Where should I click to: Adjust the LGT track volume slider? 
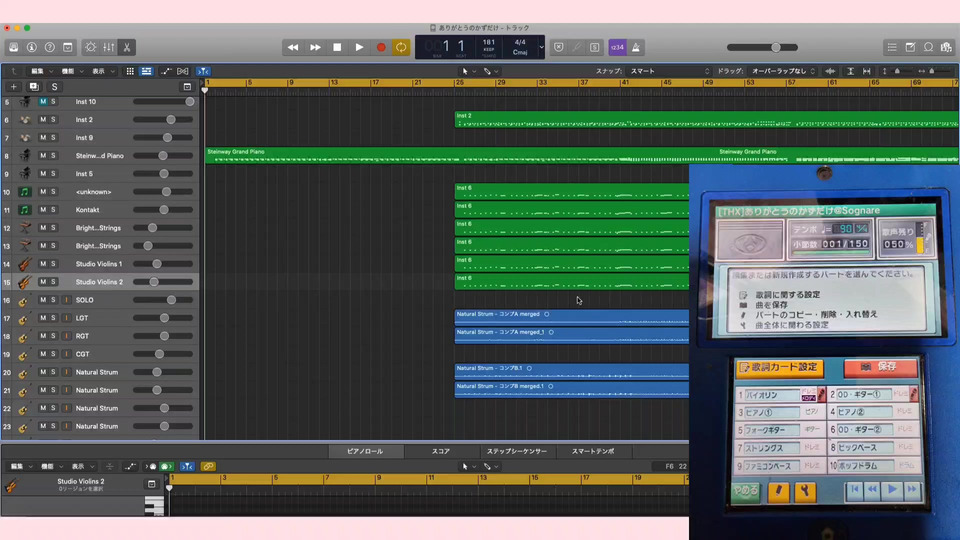click(x=163, y=318)
